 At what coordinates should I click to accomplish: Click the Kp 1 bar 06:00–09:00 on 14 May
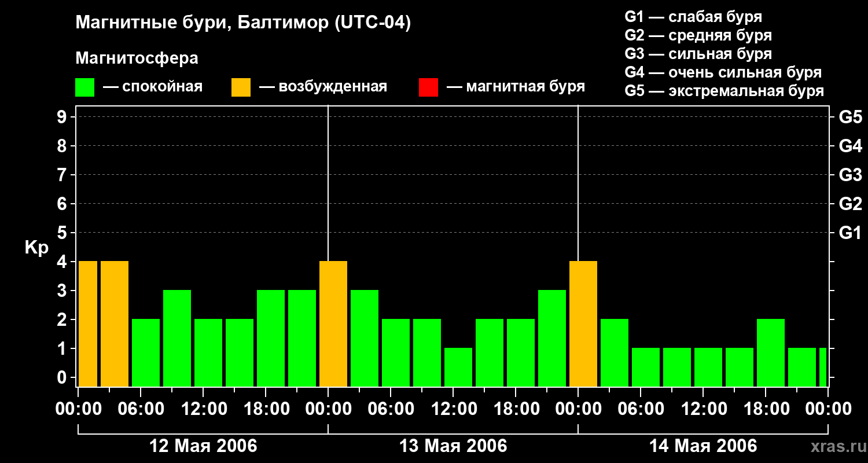(646, 368)
